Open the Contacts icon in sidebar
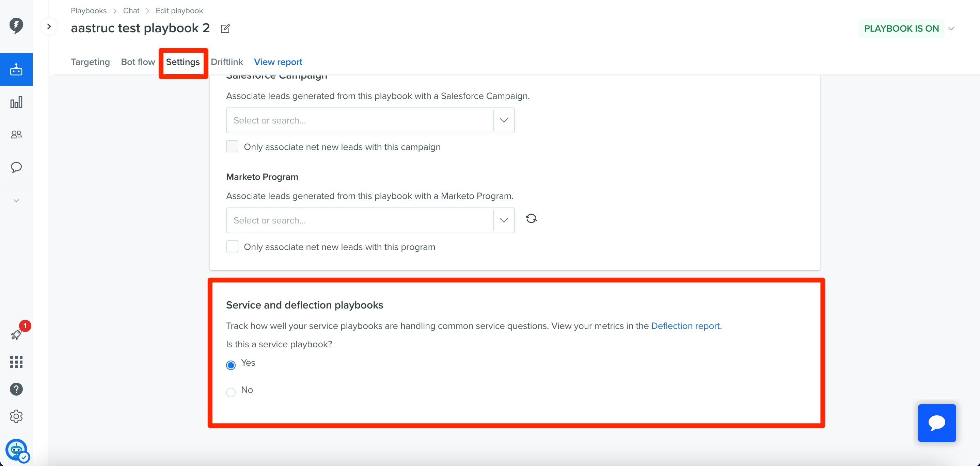Viewport: 980px width, 466px height. click(x=16, y=134)
